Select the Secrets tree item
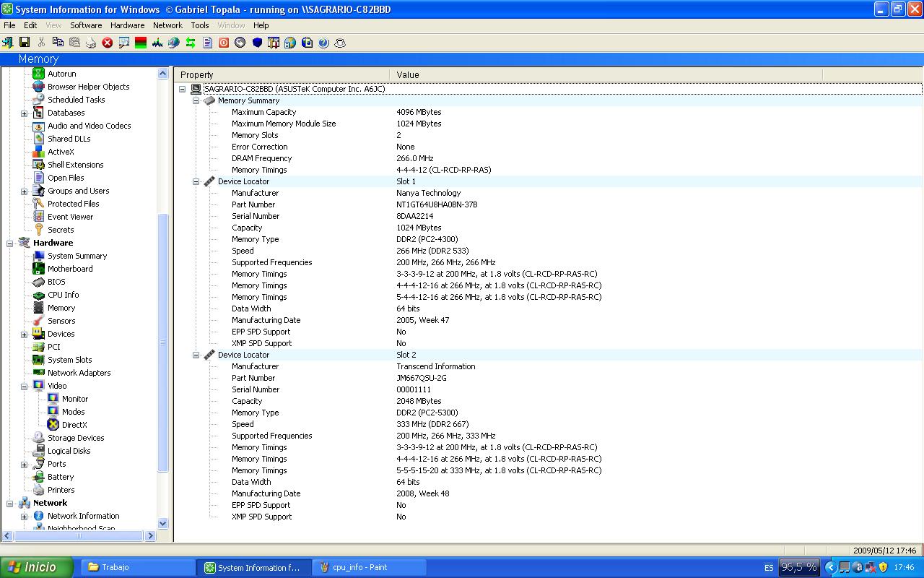Image resolution: width=924 pixels, height=578 pixels. pyautogui.click(x=61, y=230)
